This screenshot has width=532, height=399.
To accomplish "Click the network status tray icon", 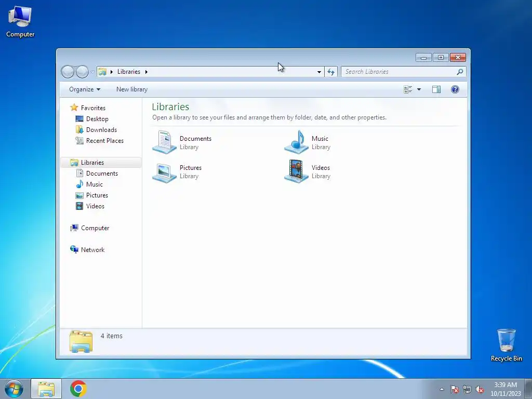I will 467,389.
